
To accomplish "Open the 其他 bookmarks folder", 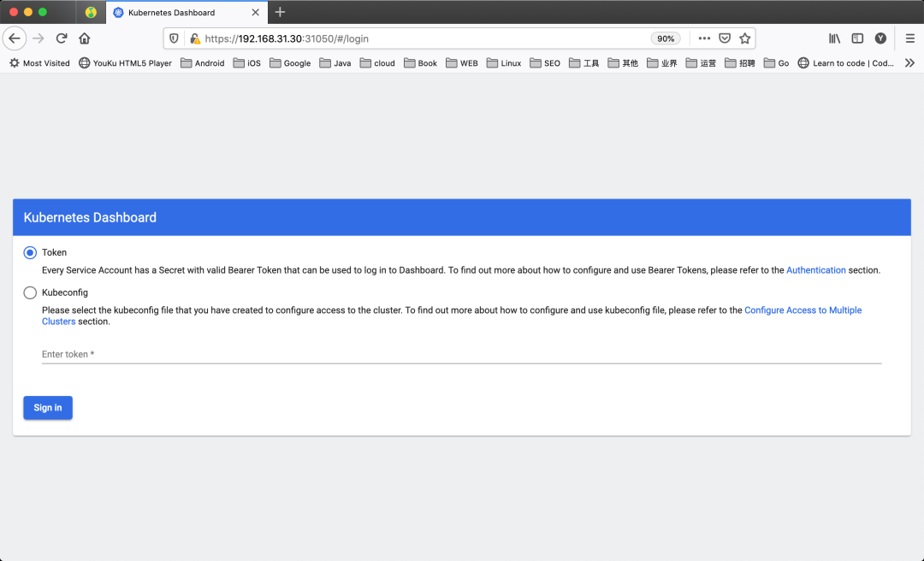I will pyautogui.click(x=623, y=63).
